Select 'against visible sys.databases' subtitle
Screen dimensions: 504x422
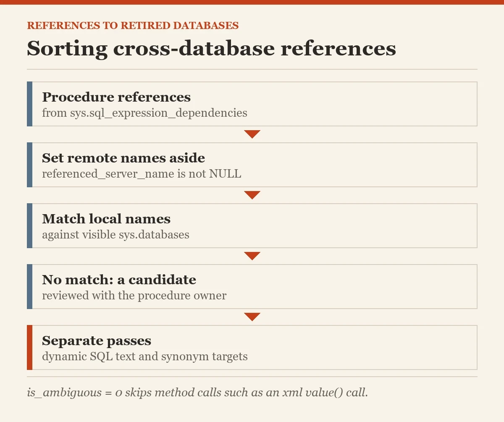tap(115, 234)
